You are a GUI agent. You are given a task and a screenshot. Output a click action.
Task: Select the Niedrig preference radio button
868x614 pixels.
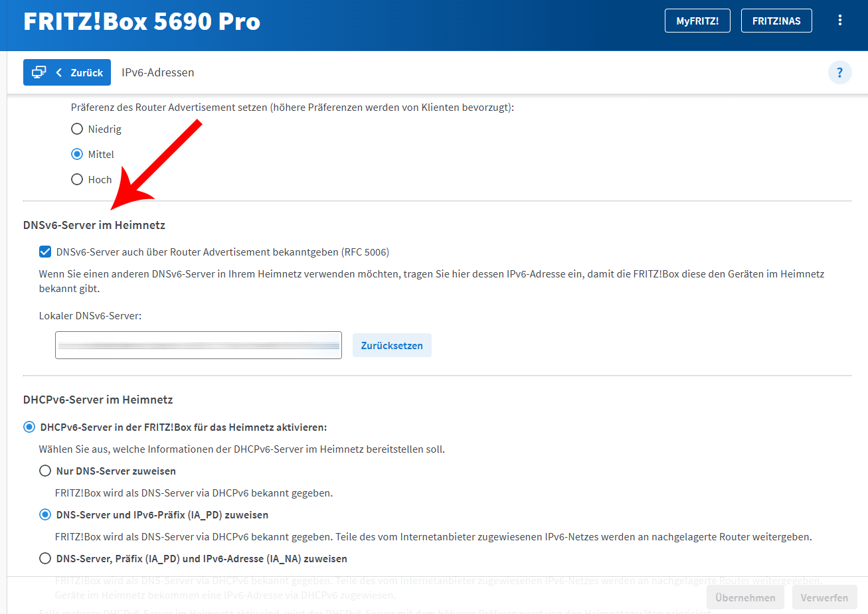click(x=77, y=129)
